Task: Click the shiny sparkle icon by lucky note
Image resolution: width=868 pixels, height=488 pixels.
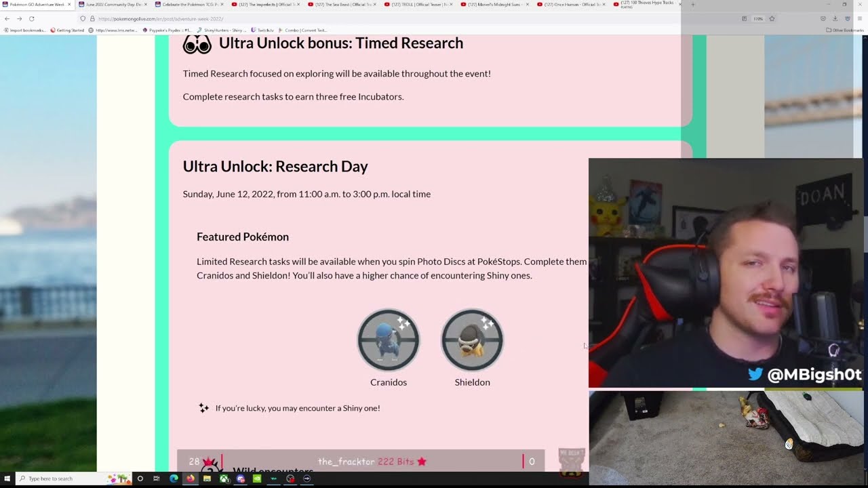Action: point(203,408)
